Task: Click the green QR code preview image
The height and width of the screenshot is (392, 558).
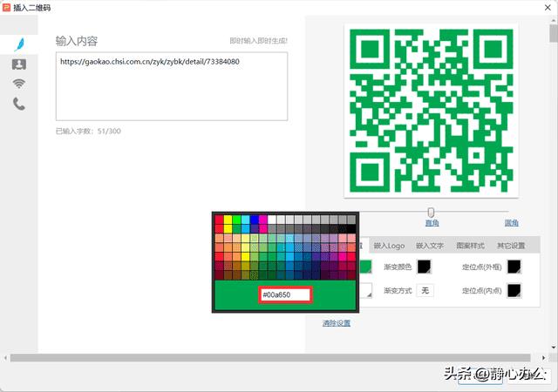Action: [x=432, y=111]
